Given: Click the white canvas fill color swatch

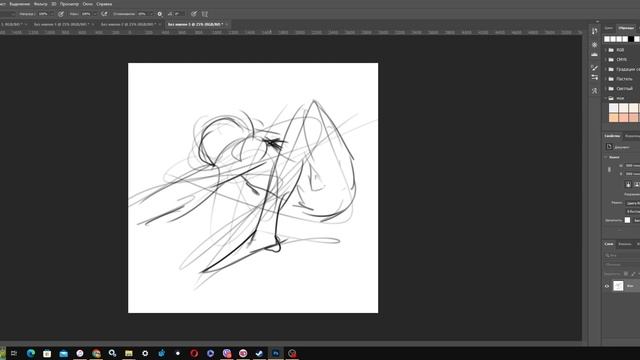Looking at the screenshot, I should click(x=627, y=220).
